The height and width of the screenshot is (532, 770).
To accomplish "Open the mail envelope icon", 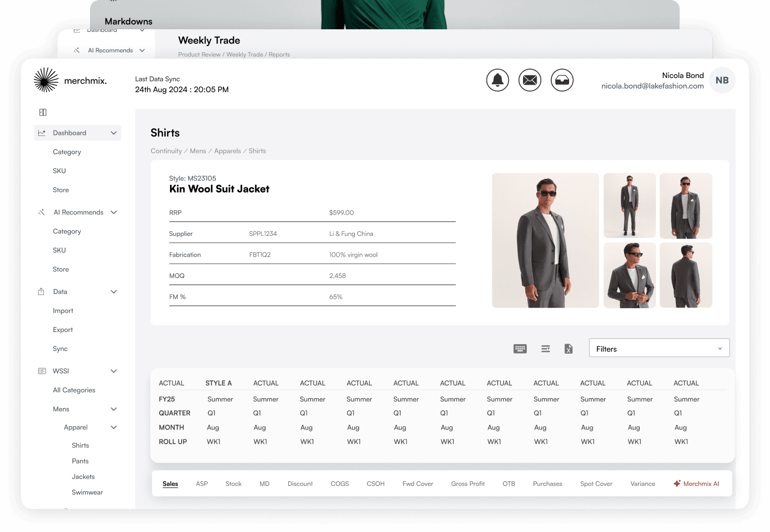I will (x=530, y=80).
